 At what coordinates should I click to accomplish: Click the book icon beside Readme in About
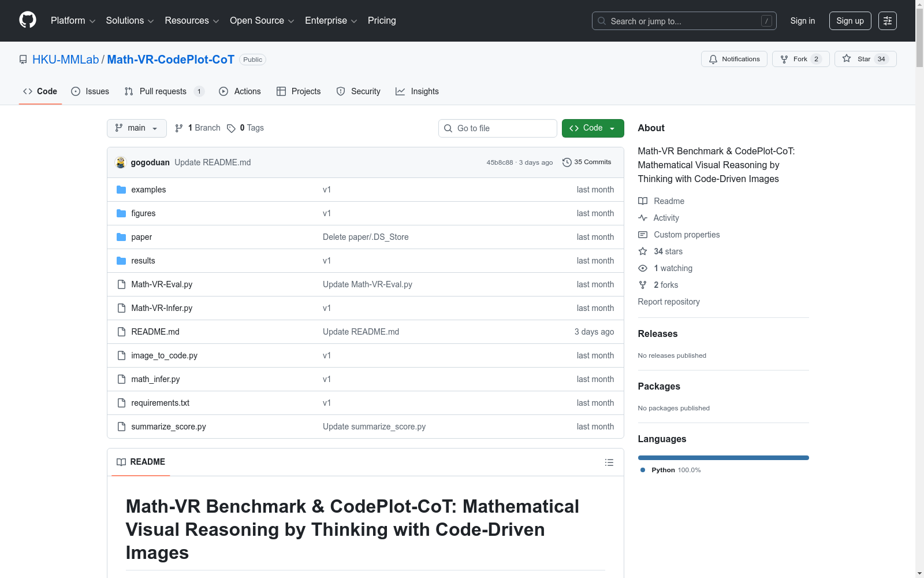(x=643, y=201)
